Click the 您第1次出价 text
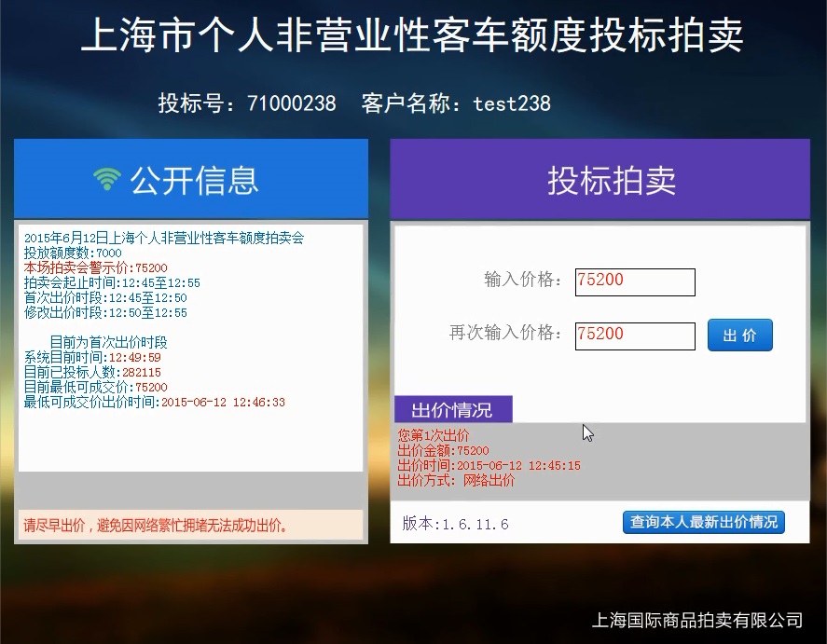Viewport: 827px width, 644px height. (x=433, y=435)
